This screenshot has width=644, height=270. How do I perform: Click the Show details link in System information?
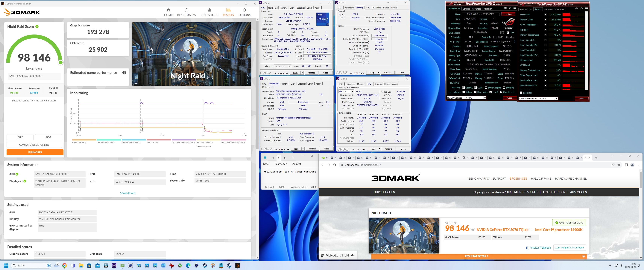tap(127, 193)
